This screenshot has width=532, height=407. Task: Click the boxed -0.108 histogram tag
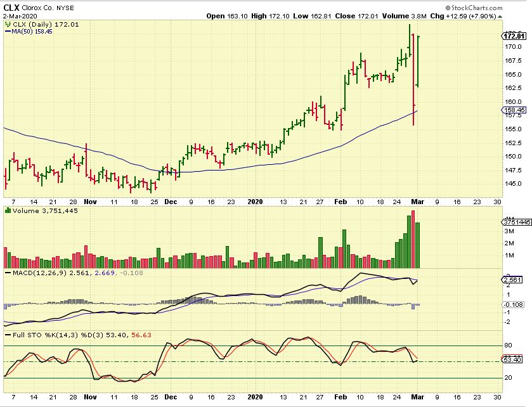coord(513,304)
